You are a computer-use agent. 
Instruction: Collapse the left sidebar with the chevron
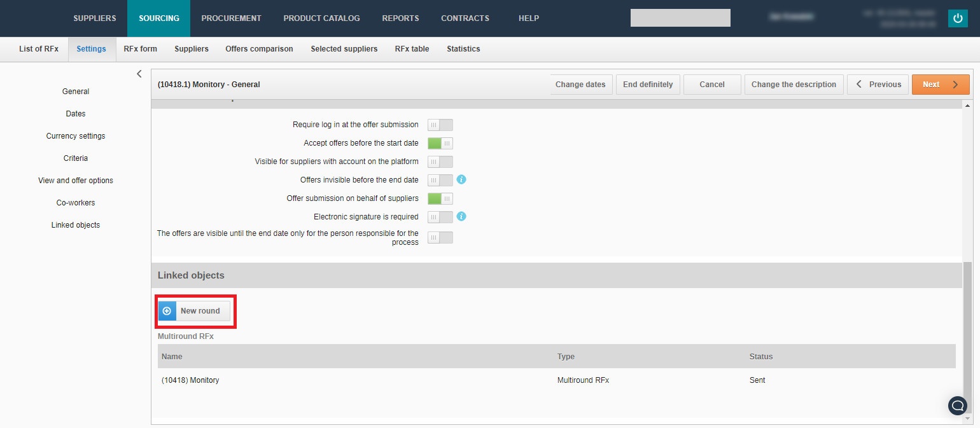coord(139,74)
